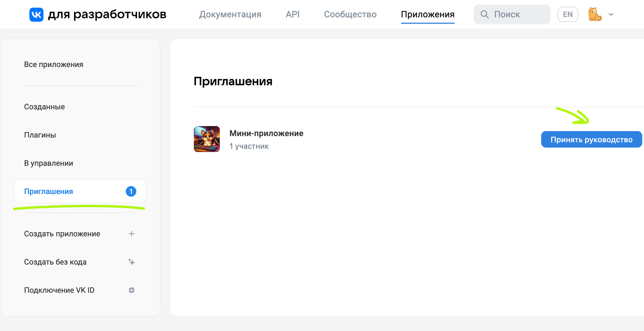Select Все приложения in sidebar
644x331 pixels.
click(53, 64)
